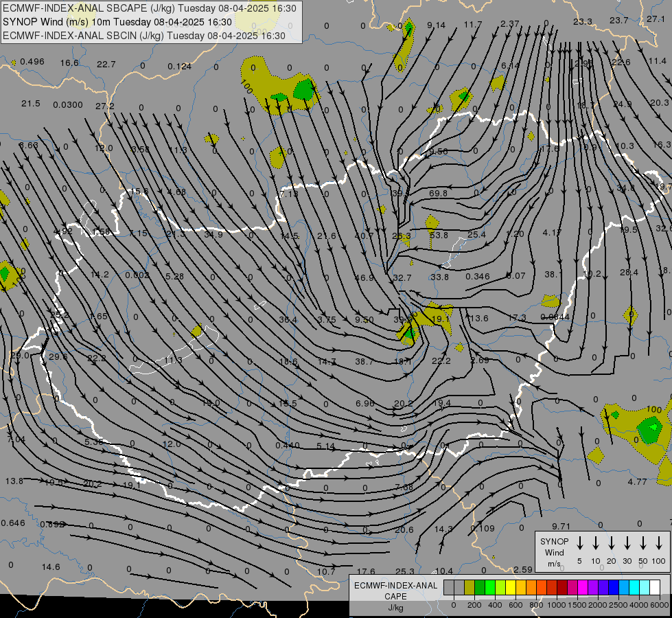Click the 400 tick label on color scale
The width and height of the screenshot is (672, 618).
(495, 605)
